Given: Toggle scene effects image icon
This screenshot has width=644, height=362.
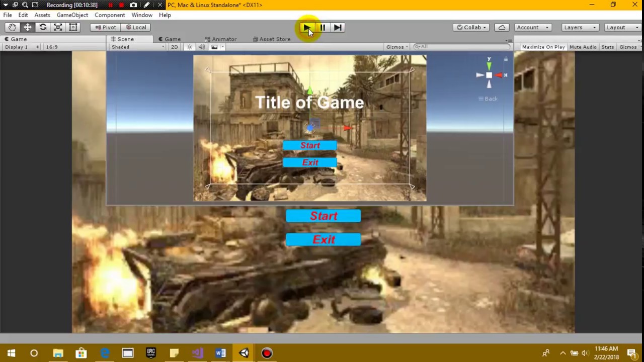Looking at the screenshot, I should (214, 47).
